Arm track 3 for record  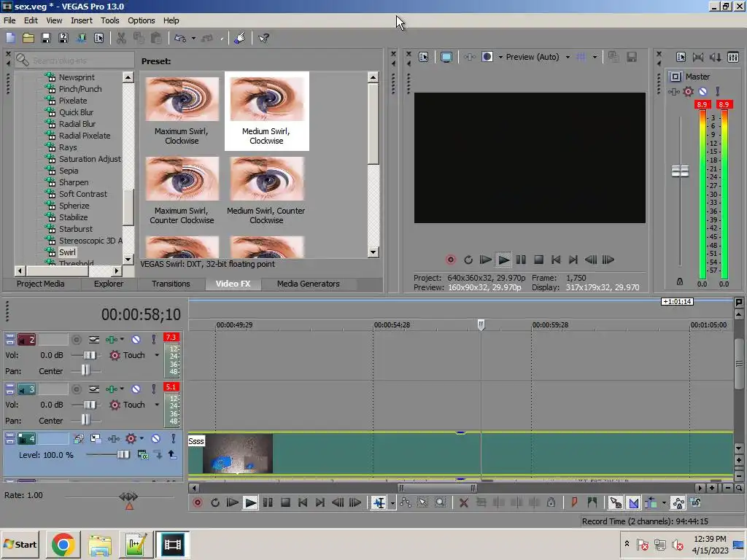point(76,389)
